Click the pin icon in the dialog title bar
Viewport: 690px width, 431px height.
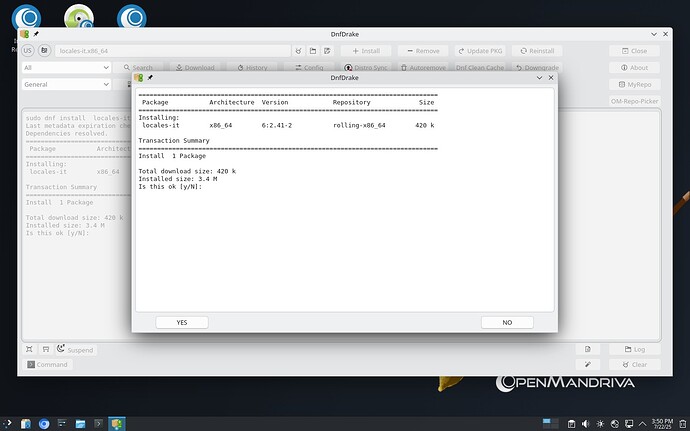150,77
